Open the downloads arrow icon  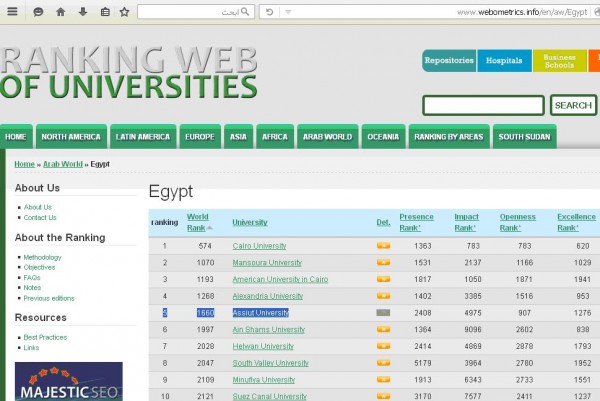pos(82,12)
